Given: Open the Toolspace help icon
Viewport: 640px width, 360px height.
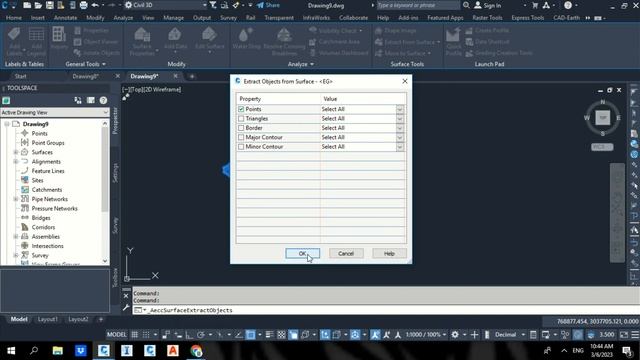Looking at the screenshot, I should [x=103, y=100].
